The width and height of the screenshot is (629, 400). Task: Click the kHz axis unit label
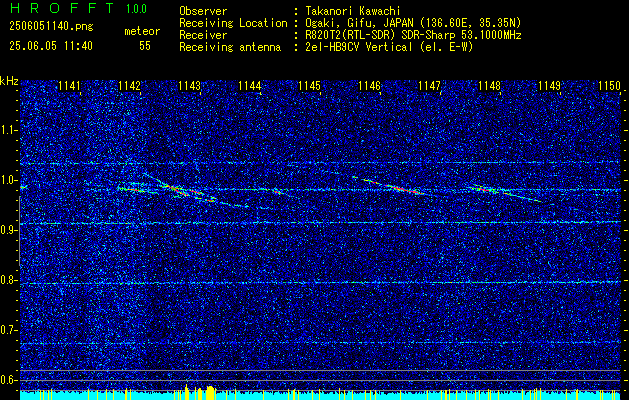[x=9, y=81]
